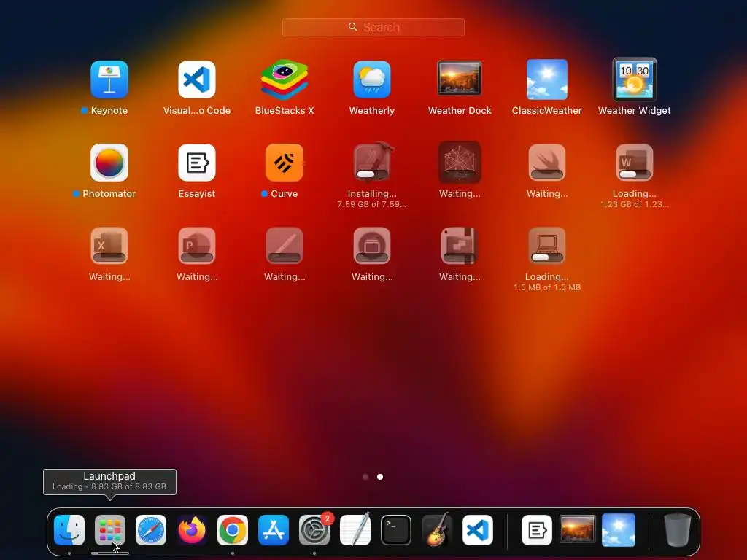Open System Preferences with the badge

pyautogui.click(x=314, y=530)
